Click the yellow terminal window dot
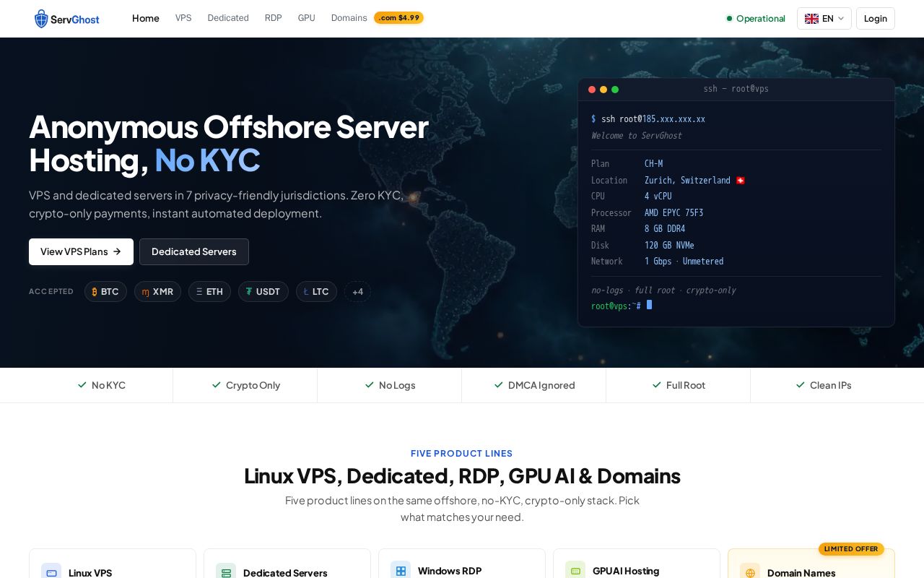This screenshot has height=578, width=924. [603, 90]
